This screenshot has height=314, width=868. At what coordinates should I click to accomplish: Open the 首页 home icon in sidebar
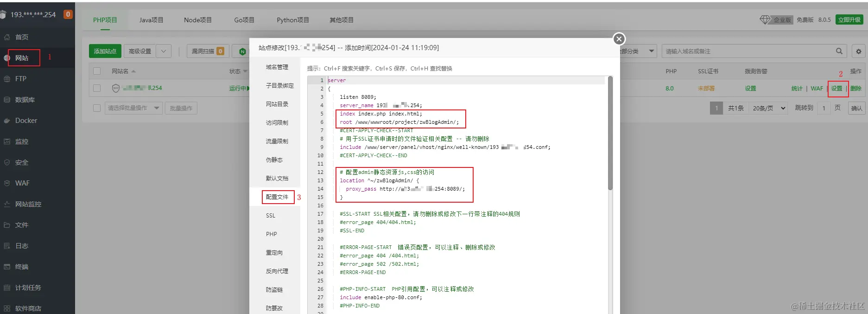point(7,37)
